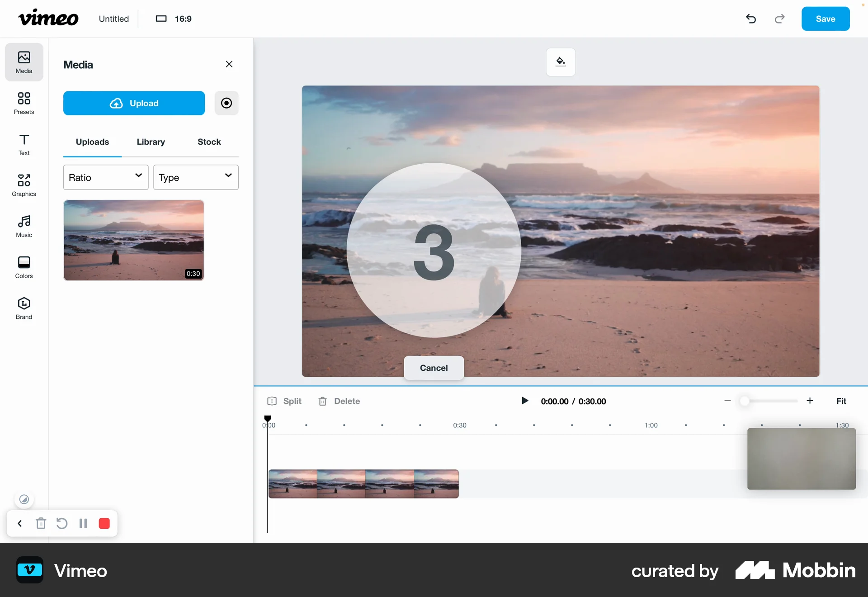Stop the recording with the red button
868x597 pixels.
pyautogui.click(x=104, y=523)
